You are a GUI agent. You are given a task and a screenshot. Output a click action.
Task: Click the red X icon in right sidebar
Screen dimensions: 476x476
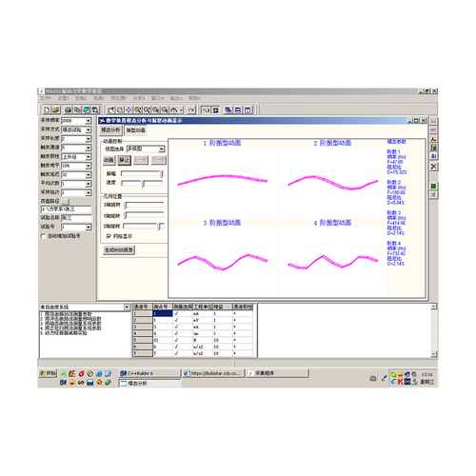[x=433, y=167]
